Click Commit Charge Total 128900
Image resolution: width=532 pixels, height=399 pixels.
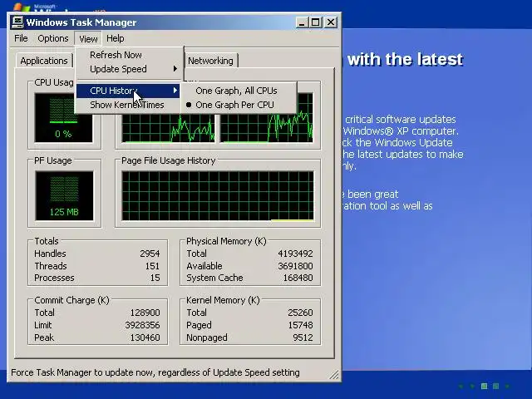(145, 313)
